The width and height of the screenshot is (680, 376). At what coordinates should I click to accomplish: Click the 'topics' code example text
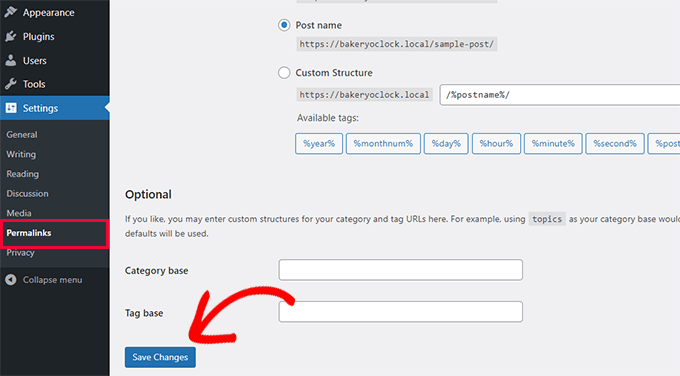547,219
